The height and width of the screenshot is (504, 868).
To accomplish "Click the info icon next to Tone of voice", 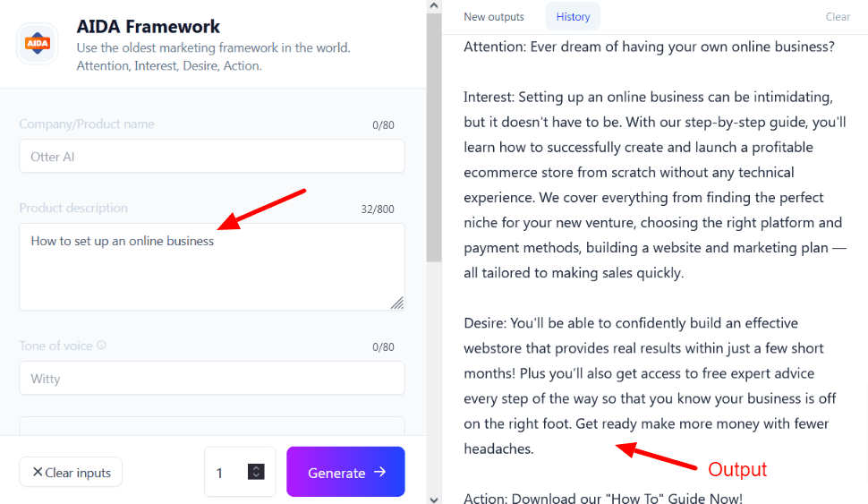I will pos(101,345).
